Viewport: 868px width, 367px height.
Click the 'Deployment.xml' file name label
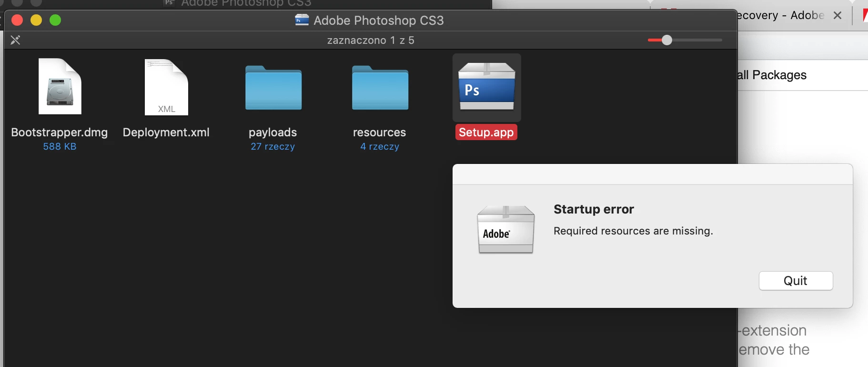[x=166, y=132]
